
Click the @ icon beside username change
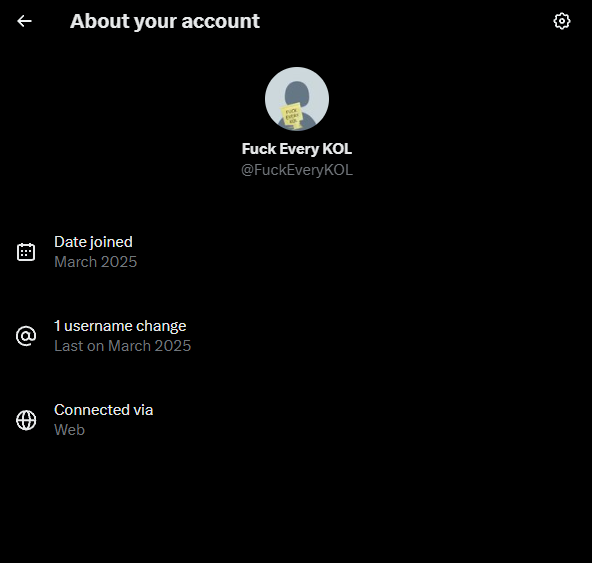click(26, 336)
